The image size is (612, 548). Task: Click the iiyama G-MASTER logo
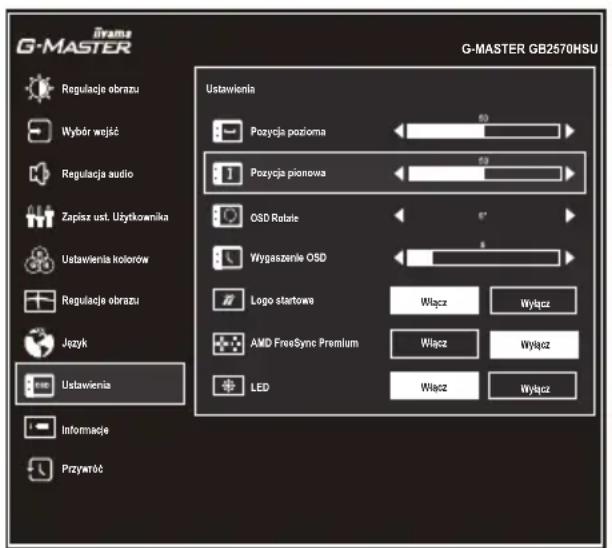click(x=74, y=41)
